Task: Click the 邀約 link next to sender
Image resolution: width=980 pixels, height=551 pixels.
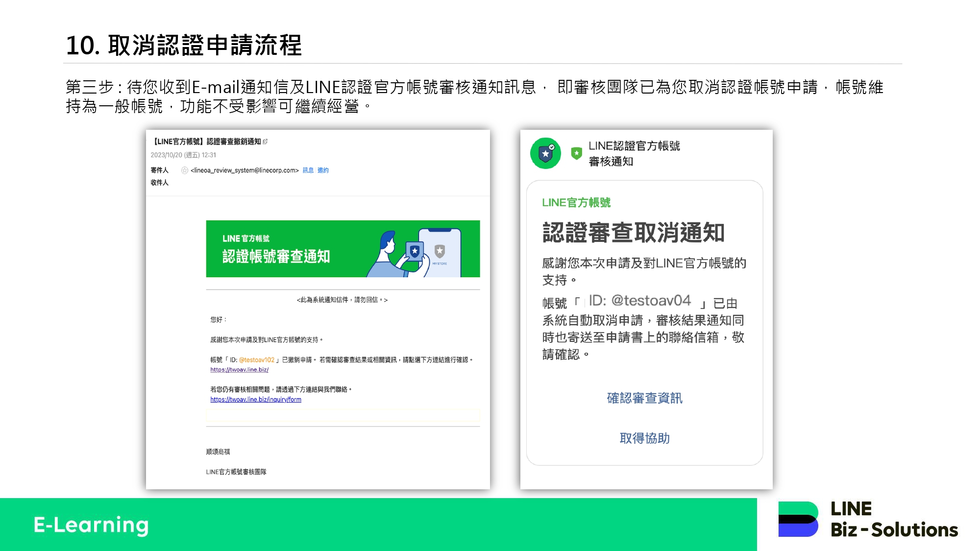Action: coord(323,170)
